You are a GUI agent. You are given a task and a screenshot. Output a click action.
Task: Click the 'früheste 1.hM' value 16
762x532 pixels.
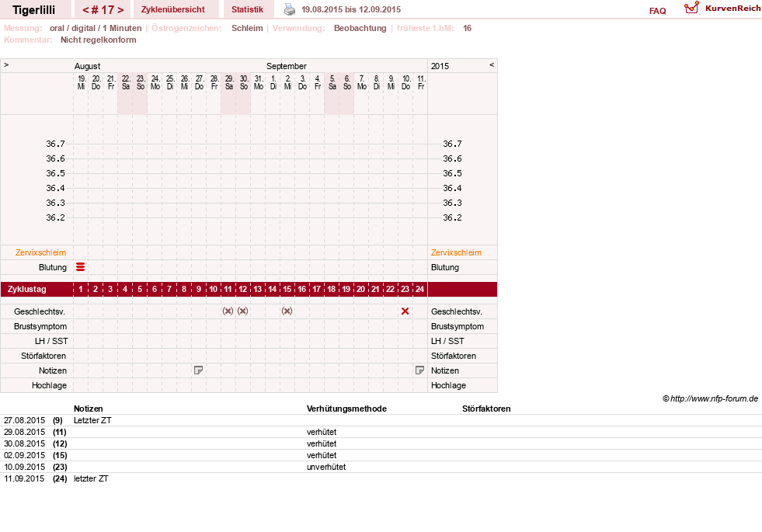pyautogui.click(x=467, y=28)
